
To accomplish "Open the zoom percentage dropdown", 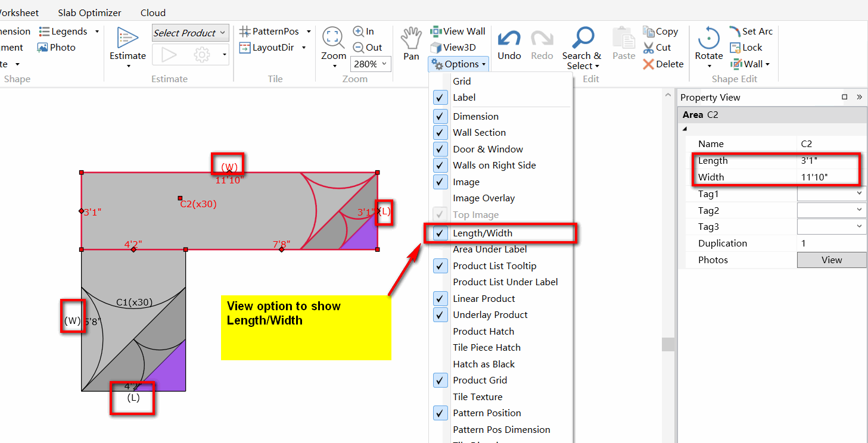I will tap(384, 64).
